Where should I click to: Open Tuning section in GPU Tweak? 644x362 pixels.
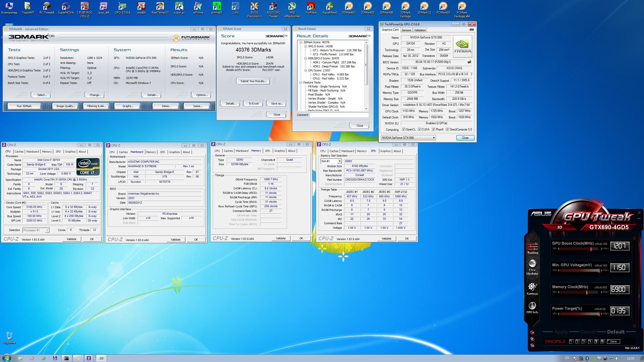click(533, 248)
